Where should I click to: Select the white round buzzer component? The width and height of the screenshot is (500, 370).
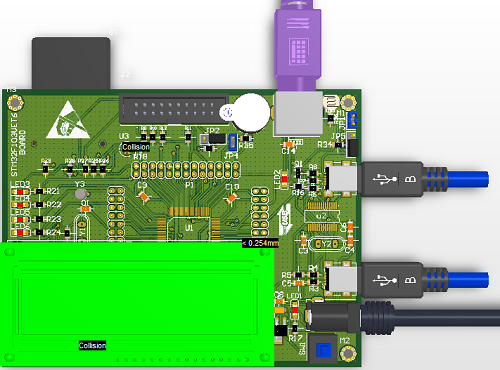(x=251, y=112)
